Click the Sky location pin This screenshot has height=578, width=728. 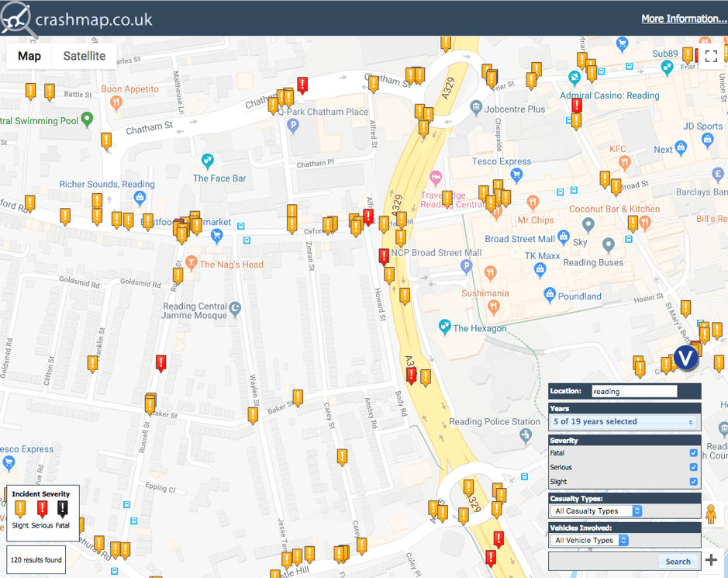(588, 225)
